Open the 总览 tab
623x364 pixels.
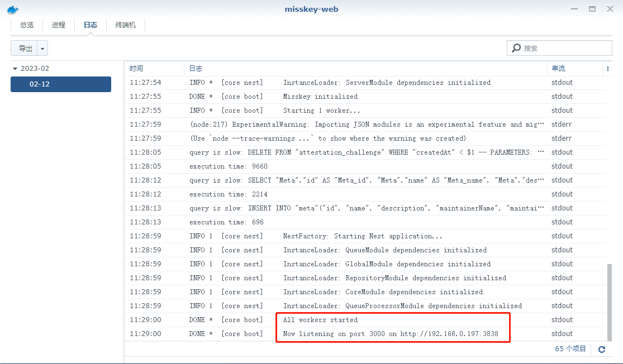pos(27,25)
